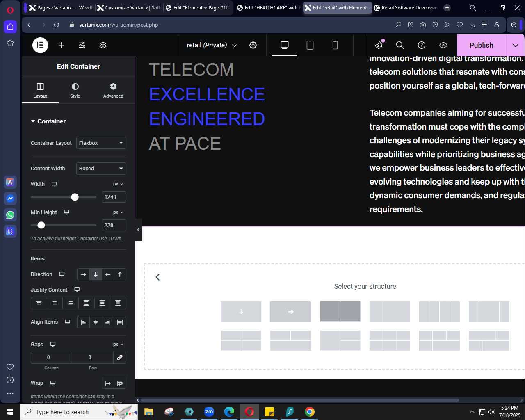Expand Publish save options arrow
Viewport: 525px width, 420px height.
(516, 45)
